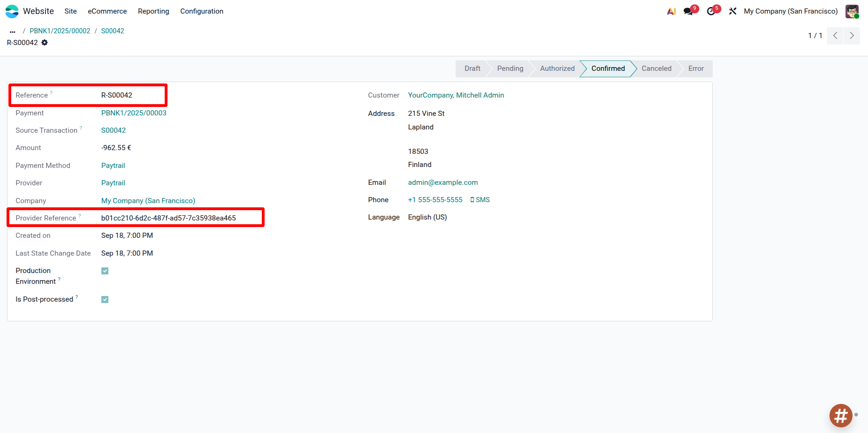Viewport: 868px width, 433px height.
Task: Toggle the Production Environment checkbox
Action: pos(105,271)
